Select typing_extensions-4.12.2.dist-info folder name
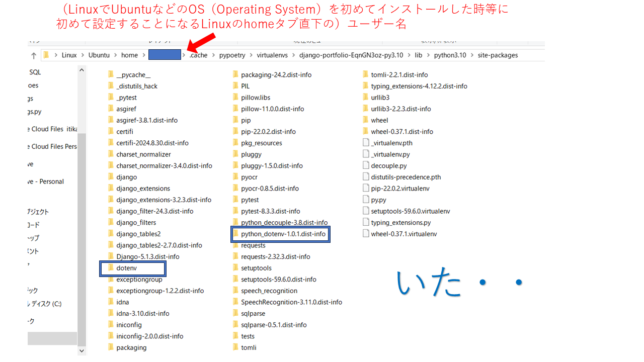This screenshot has height=362, width=644. pyautogui.click(x=419, y=86)
